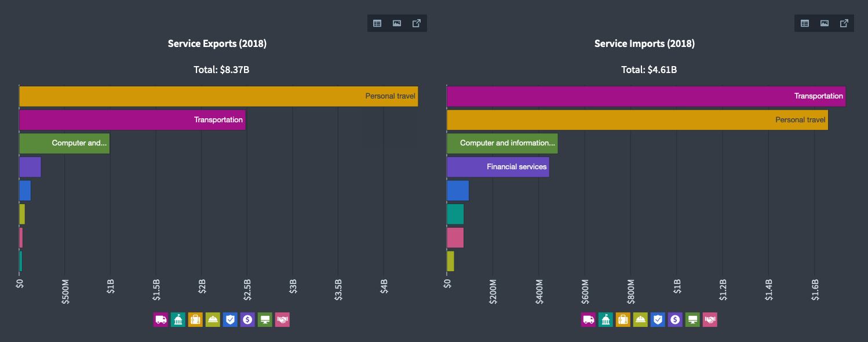Click the Service Exports (2018) title
This screenshot has width=868, height=342.
217,43
